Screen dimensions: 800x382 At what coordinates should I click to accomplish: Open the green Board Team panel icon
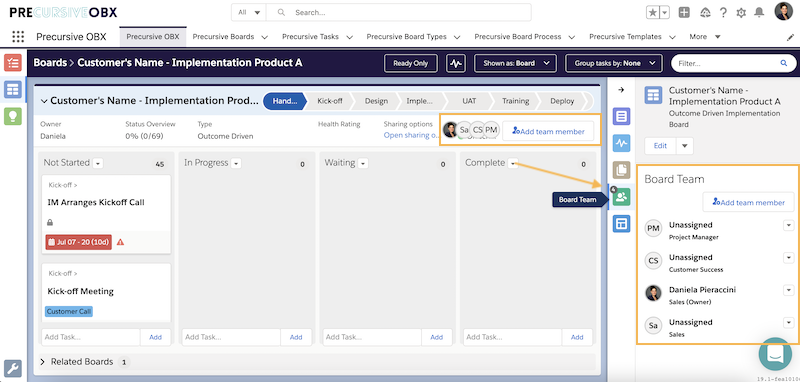click(621, 197)
